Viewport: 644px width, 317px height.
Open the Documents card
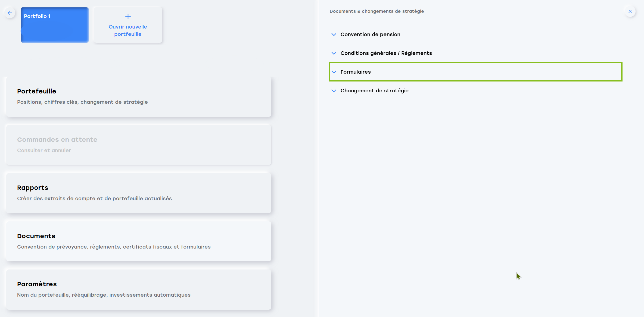139,241
